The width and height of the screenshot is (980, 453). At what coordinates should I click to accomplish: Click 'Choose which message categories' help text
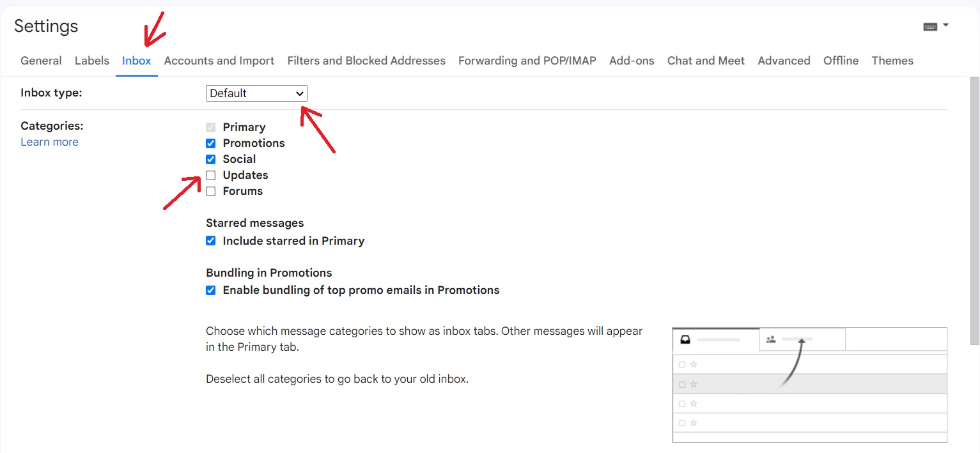[424, 339]
